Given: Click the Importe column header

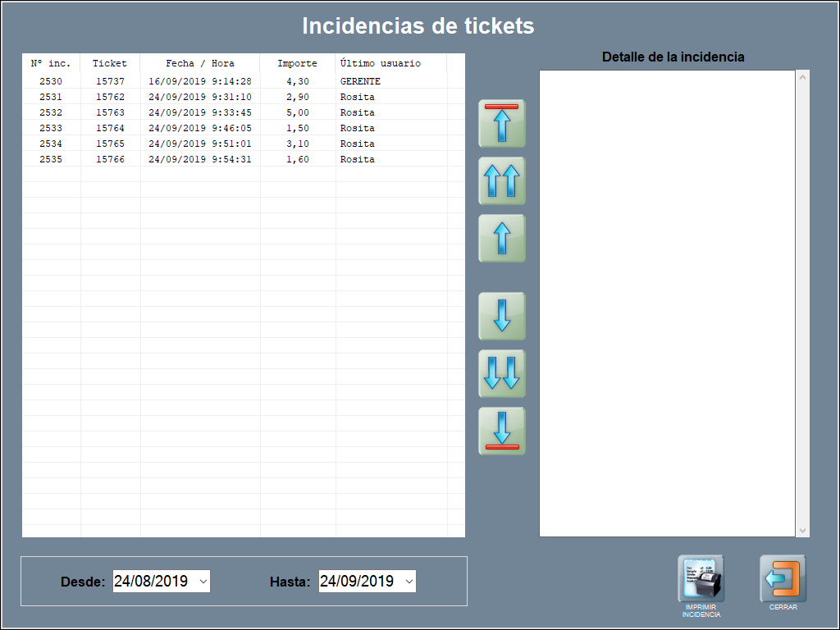Looking at the screenshot, I should 297,63.
